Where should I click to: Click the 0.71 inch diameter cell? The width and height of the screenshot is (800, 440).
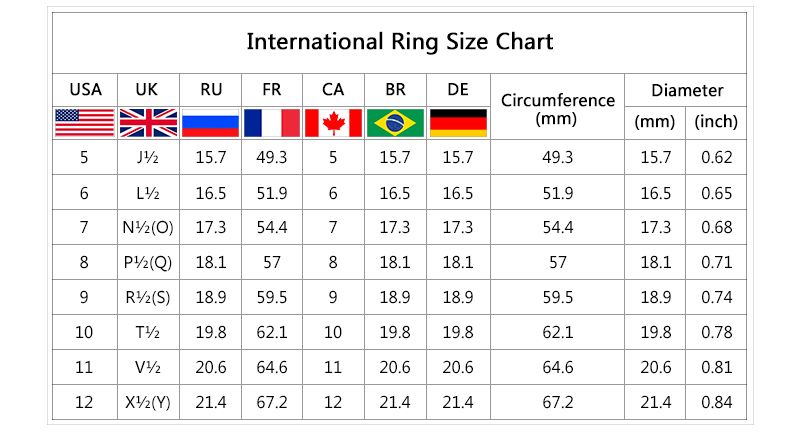click(x=716, y=262)
